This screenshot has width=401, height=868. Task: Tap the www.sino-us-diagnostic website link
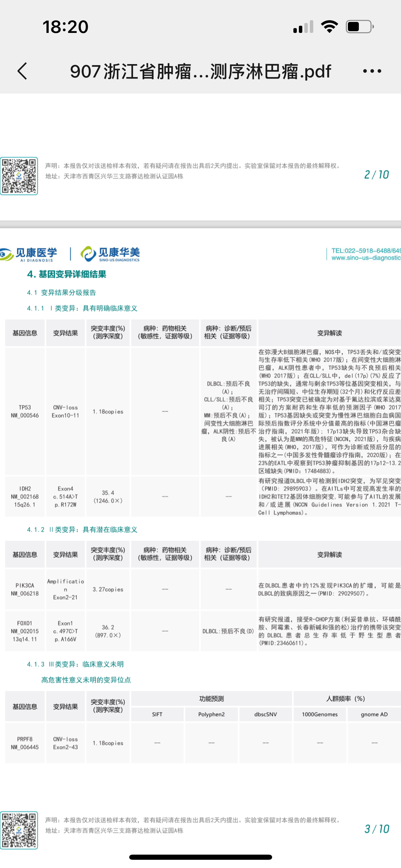click(x=366, y=258)
